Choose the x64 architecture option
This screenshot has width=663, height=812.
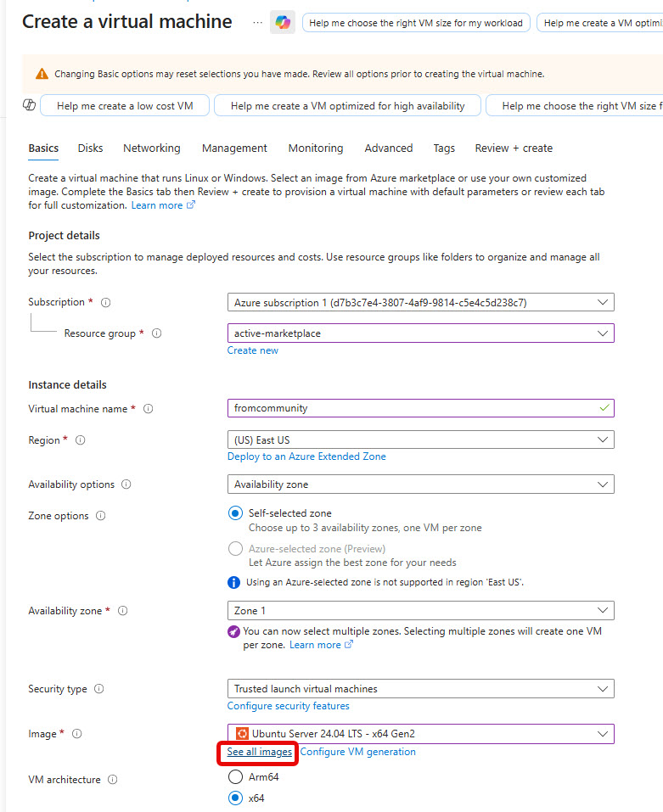[235, 798]
